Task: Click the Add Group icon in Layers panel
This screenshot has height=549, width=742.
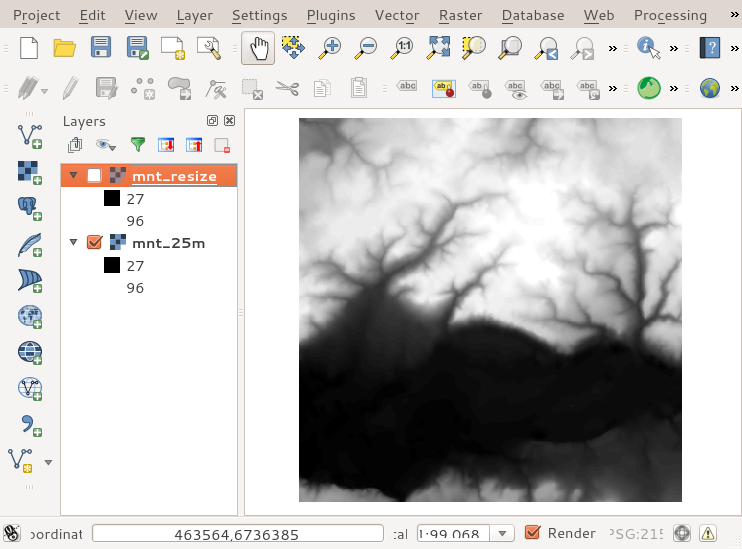Action: pos(75,145)
